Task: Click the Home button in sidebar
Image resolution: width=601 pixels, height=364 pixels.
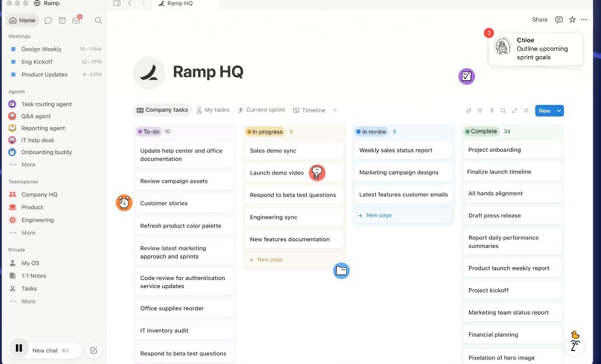Action: tap(23, 20)
